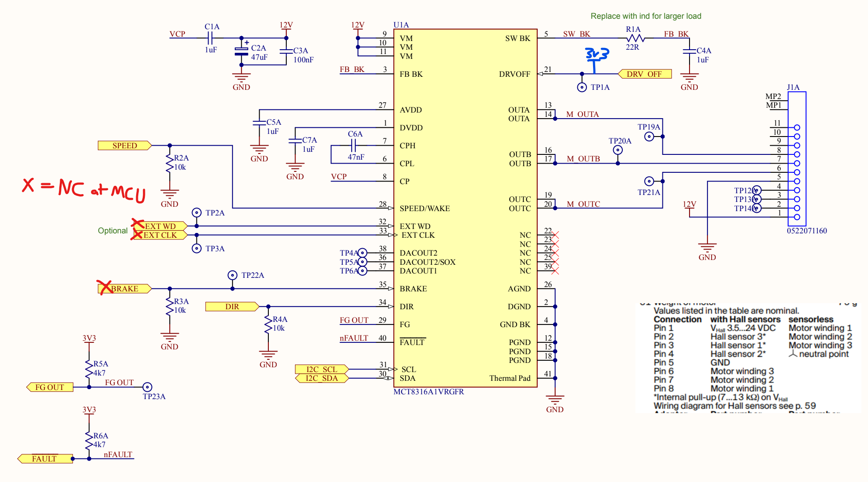This screenshot has height=482, width=868.
Task: Select the C2A 47uF polarized capacitor
Action: point(241,51)
